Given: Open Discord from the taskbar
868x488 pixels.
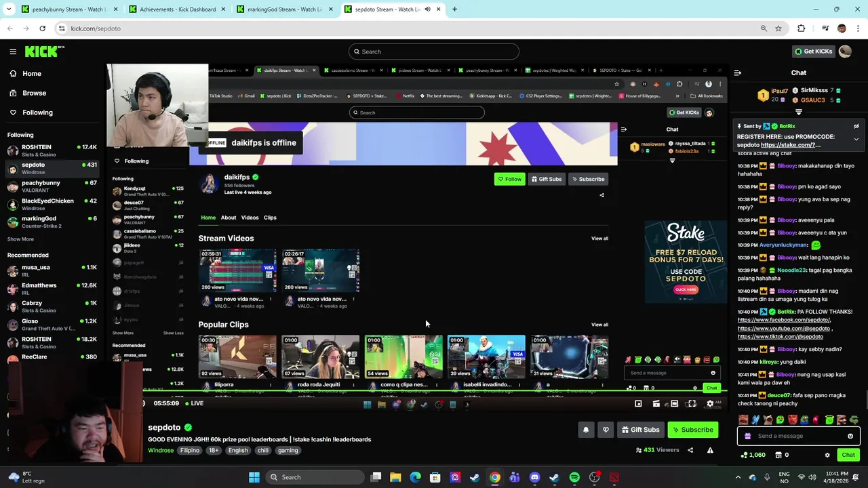Looking at the screenshot, I should [x=534, y=477].
